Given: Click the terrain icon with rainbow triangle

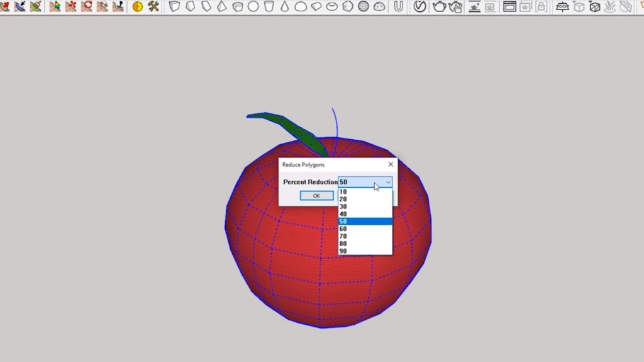Looking at the screenshot, I should click(55, 6).
